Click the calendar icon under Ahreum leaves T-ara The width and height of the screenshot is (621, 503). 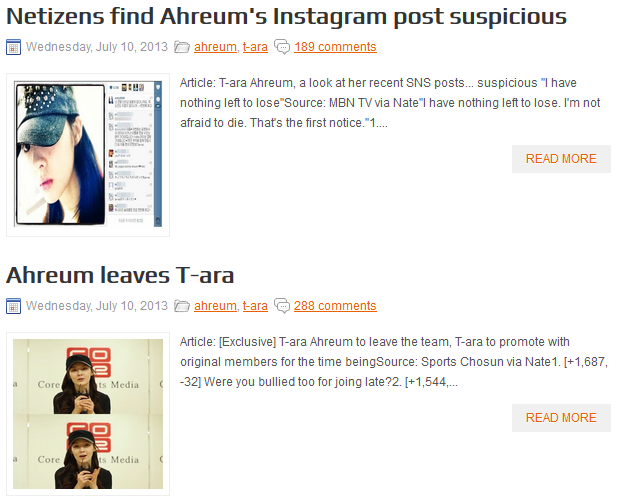point(13,306)
